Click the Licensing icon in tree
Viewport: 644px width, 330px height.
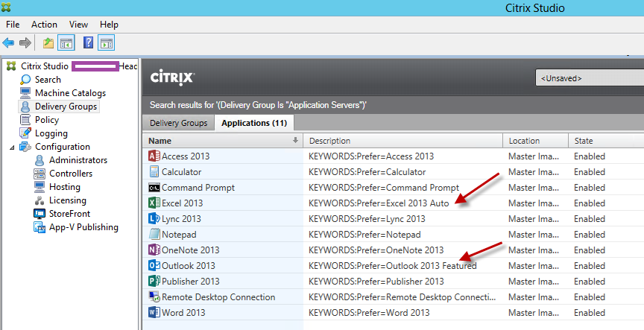pos(40,200)
